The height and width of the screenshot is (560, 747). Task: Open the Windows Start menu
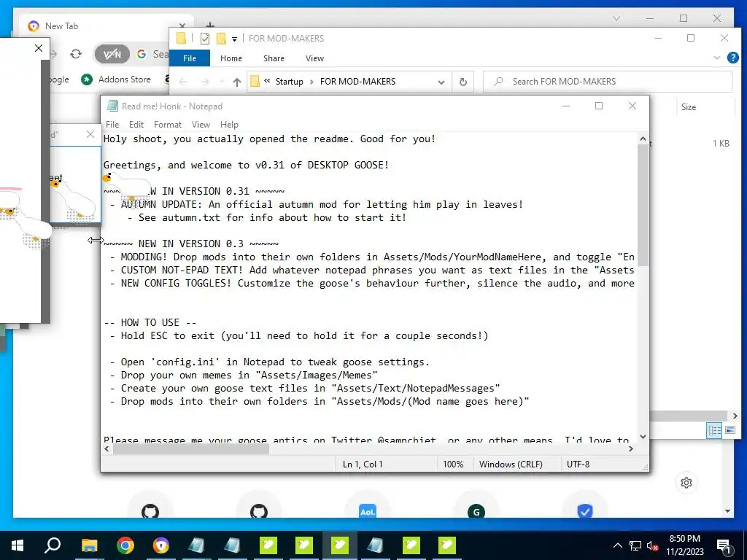coord(18,545)
